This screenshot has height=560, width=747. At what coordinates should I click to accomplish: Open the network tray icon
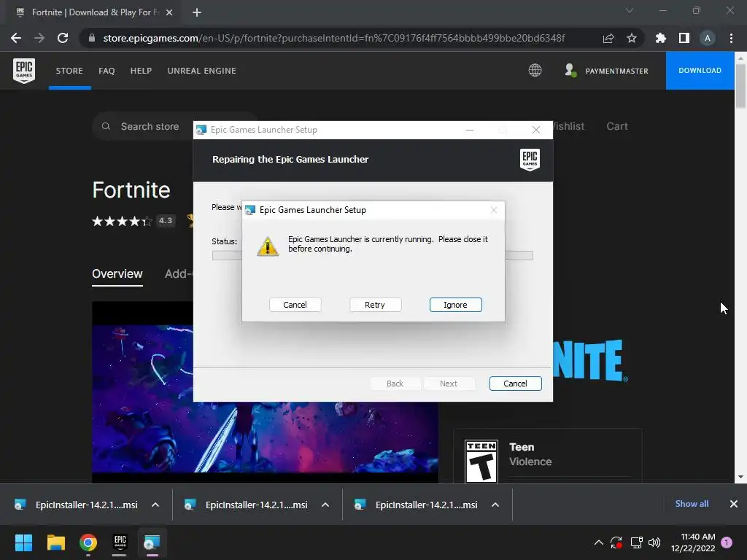[636, 542]
